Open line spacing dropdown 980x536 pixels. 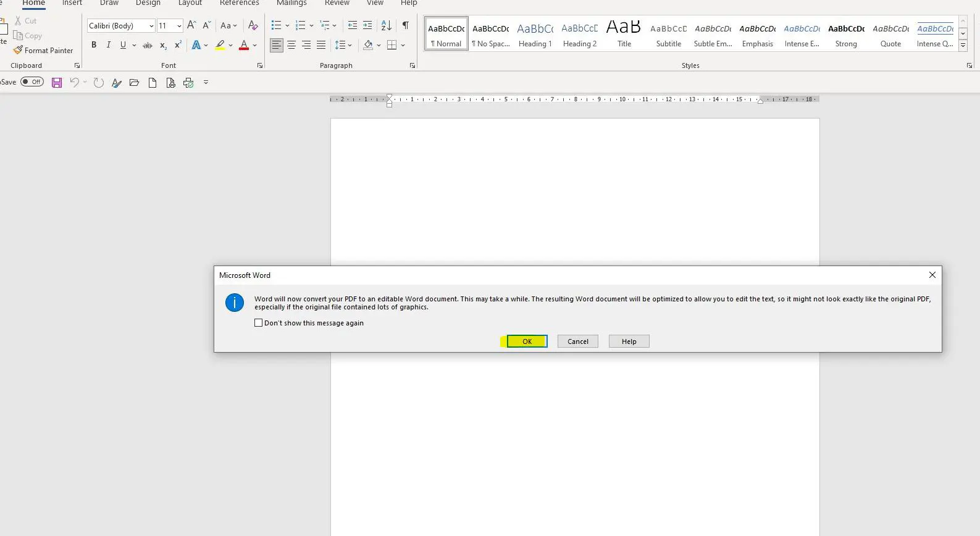[343, 45]
